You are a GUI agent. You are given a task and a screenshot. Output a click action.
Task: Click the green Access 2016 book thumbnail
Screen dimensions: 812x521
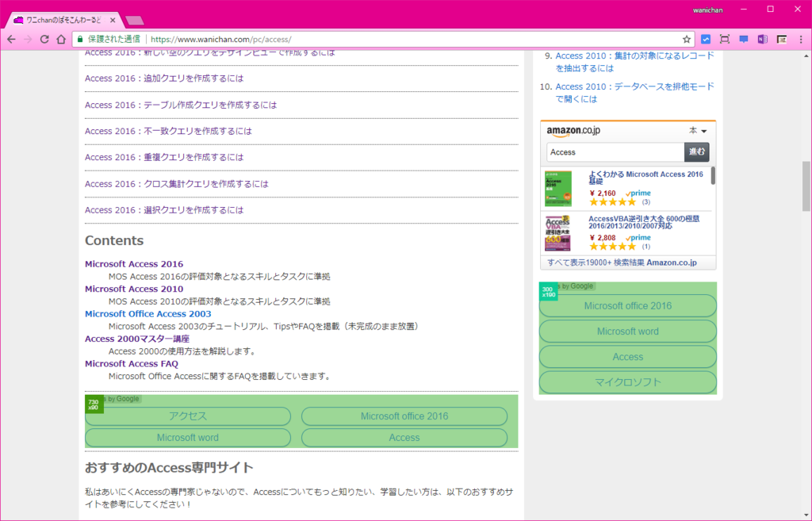(558, 189)
